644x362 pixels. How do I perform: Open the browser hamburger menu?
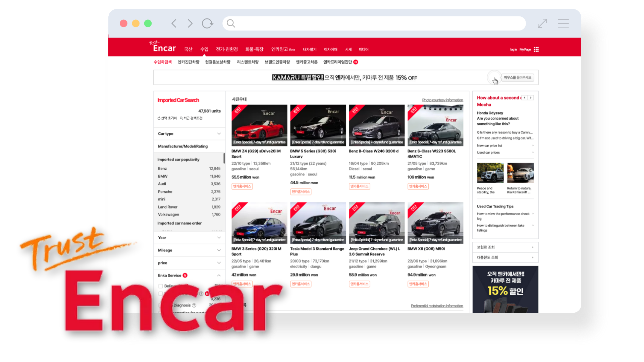point(563,23)
